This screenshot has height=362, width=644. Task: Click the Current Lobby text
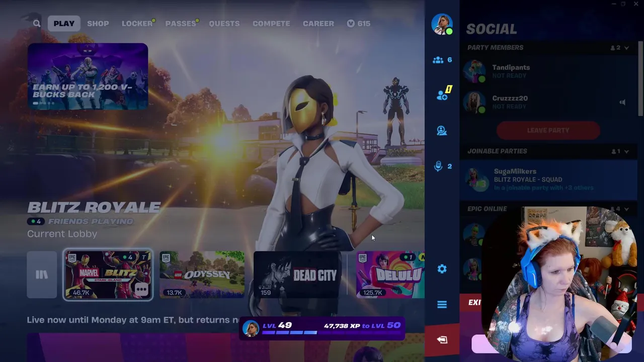tap(62, 234)
